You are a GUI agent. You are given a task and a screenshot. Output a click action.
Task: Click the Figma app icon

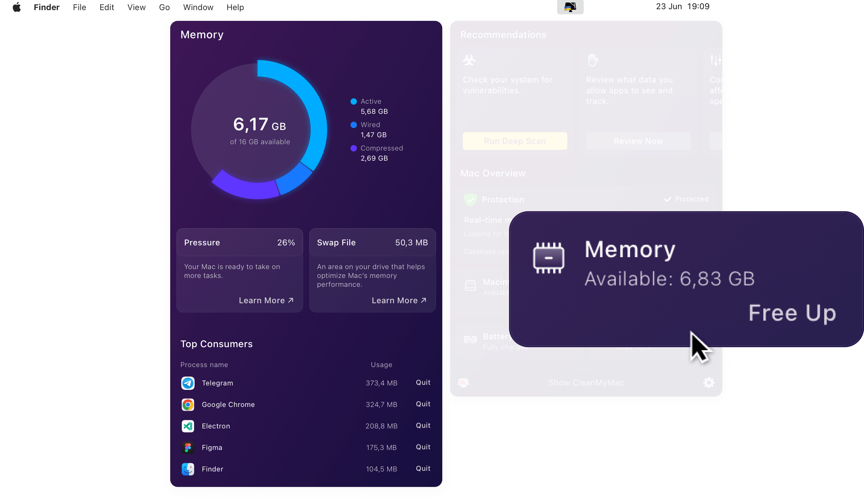point(188,448)
